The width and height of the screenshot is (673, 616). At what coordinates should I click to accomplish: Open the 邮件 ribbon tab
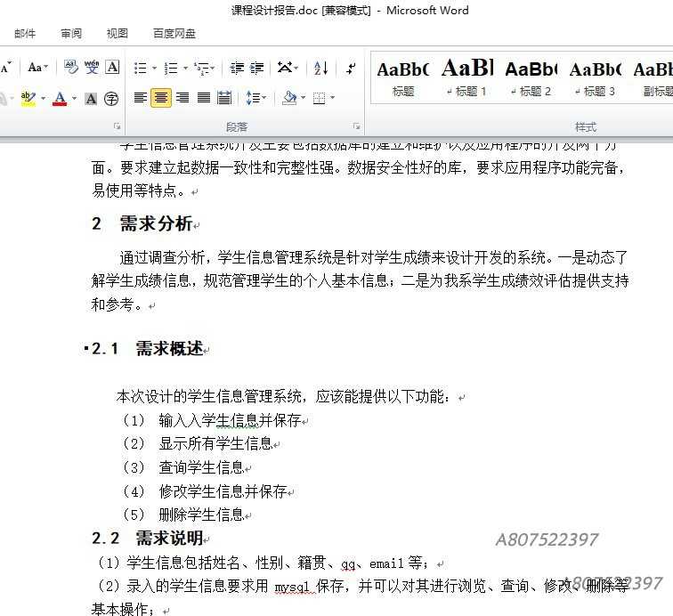point(25,34)
